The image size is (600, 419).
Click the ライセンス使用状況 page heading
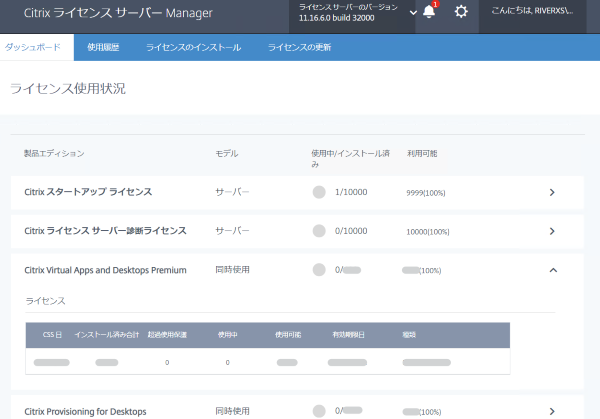pos(68,88)
